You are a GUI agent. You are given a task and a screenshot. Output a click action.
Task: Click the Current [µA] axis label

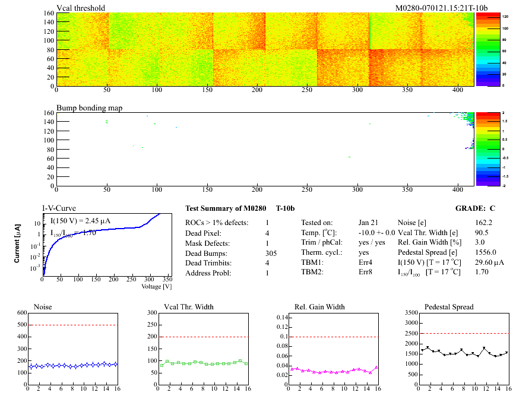pos(17,243)
